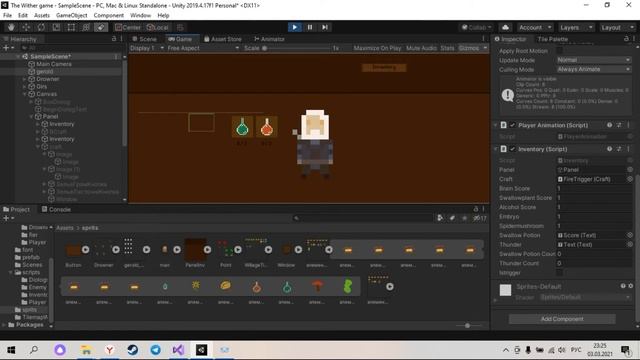
Task: Toggle the Center pivot mode button
Action: click(128, 27)
